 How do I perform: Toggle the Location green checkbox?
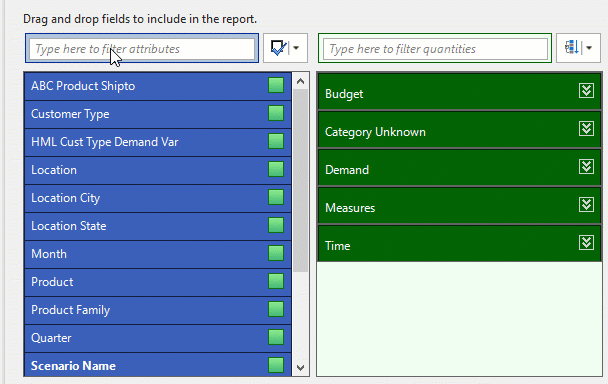pyautogui.click(x=276, y=169)
